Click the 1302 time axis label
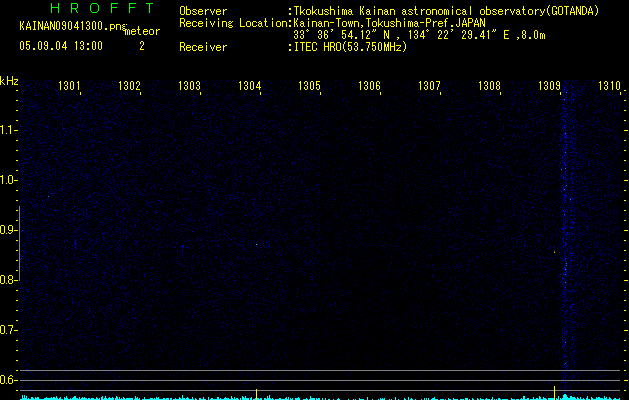Viewport: 629px width, 400px height. tap(129, 86)
